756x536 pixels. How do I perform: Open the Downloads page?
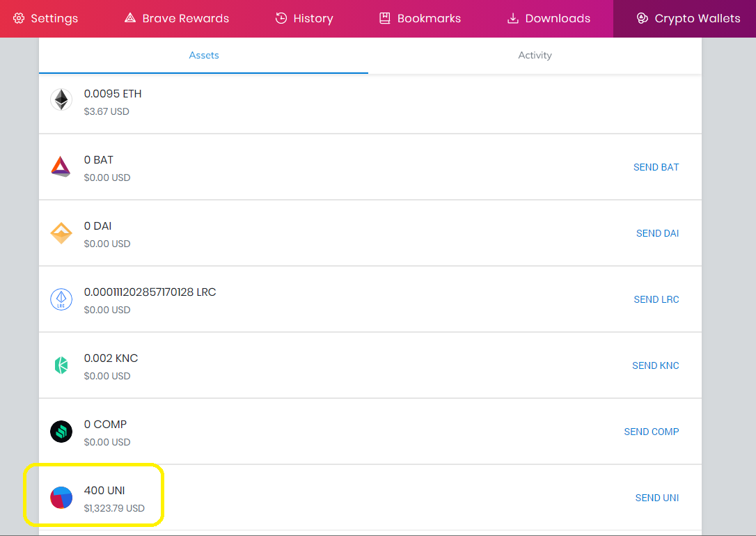click(x=549, y=18)
